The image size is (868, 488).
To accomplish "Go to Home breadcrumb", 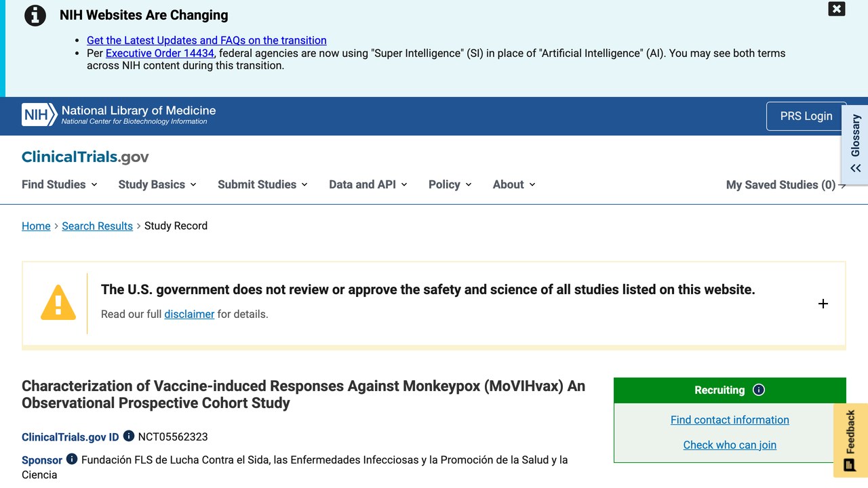I will point(36,226).
